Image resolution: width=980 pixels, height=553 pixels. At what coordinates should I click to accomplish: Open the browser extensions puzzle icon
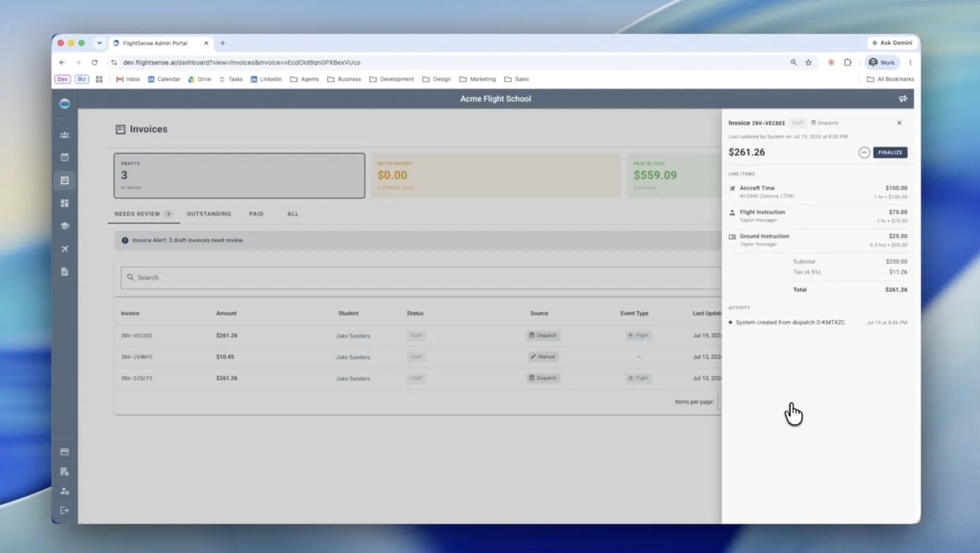click(x=847, y=62)
